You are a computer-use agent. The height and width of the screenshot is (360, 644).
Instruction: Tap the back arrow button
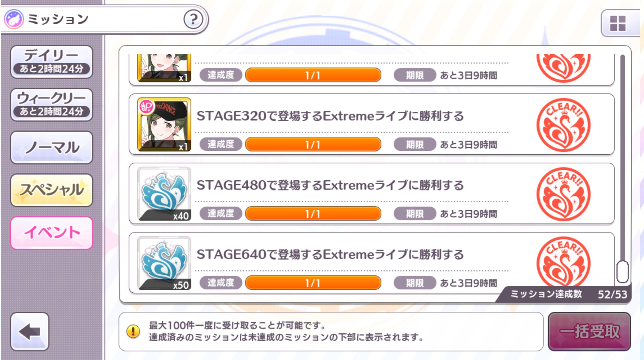[30, 331]
